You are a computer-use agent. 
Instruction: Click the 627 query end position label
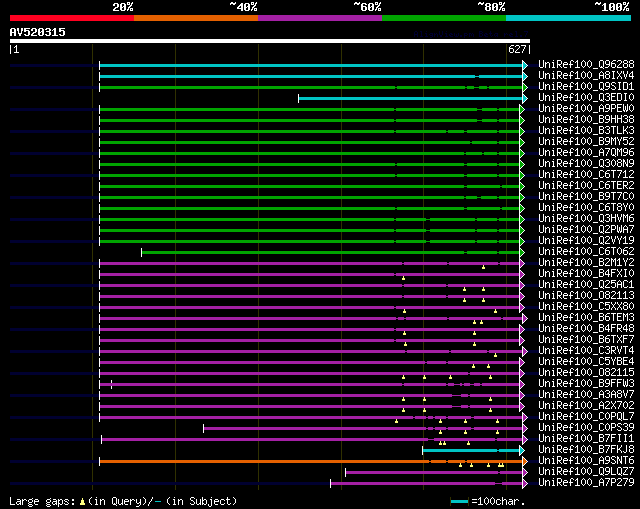click(x=517, y=49)
